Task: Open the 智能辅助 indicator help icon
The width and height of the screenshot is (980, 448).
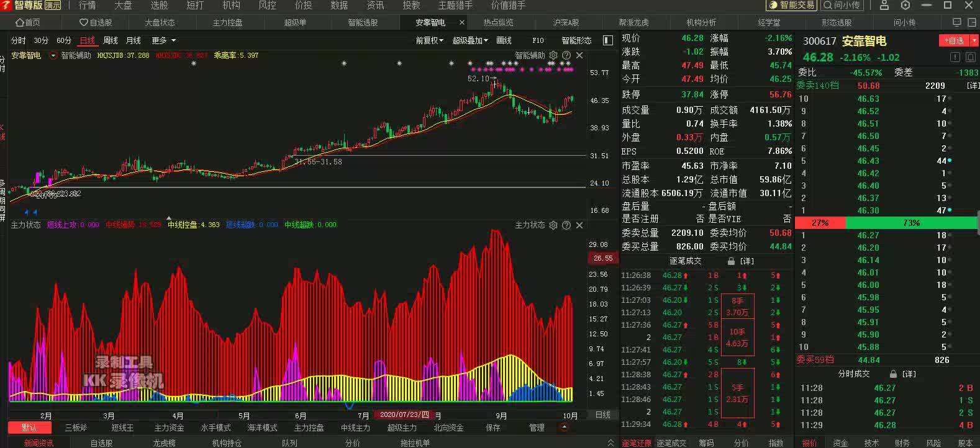Action: coord(566,55)
